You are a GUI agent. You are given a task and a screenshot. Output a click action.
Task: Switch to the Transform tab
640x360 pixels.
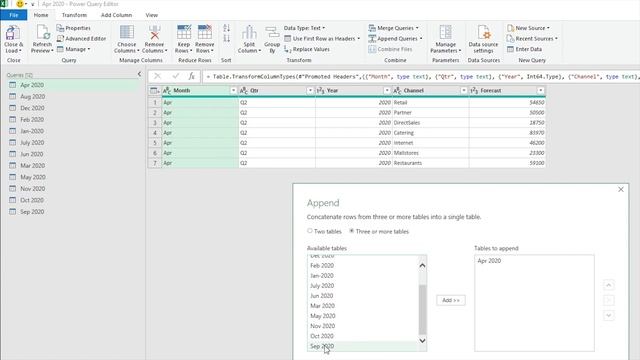point(74,15)
